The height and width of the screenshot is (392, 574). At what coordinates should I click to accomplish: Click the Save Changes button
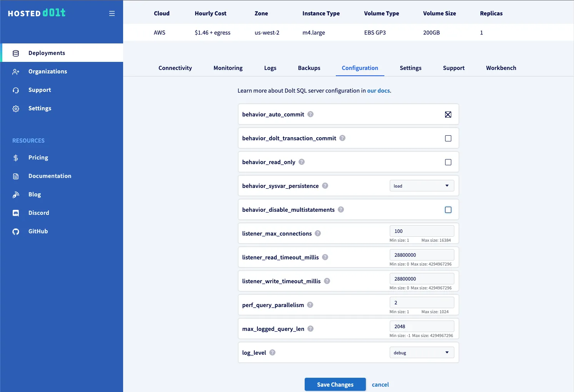click(335, 384)
